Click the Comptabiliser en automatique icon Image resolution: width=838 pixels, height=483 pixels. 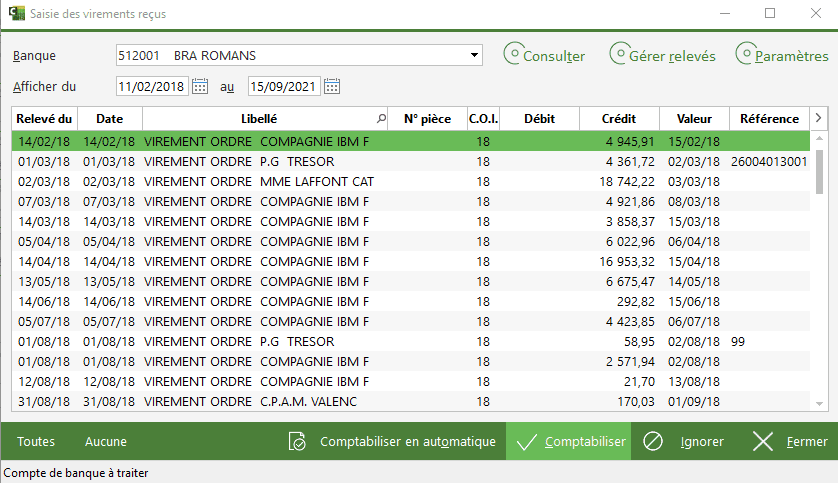coord(297,441)
